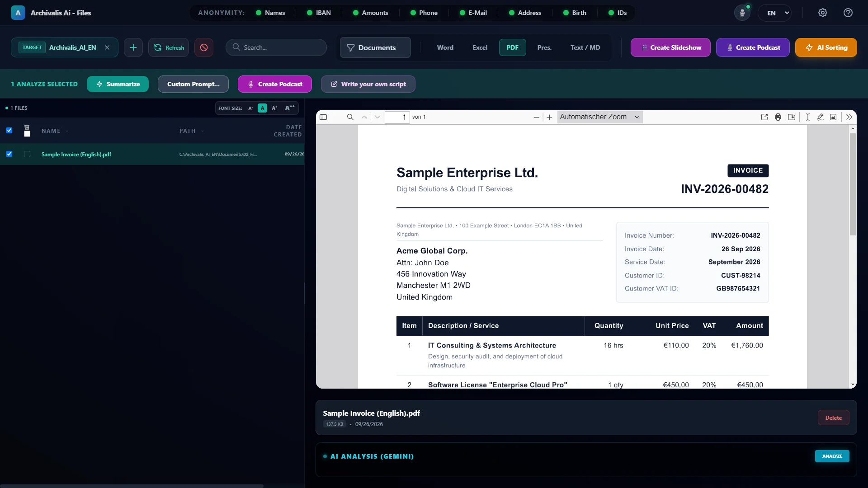The height and width of the screenshot is (488, 868).
Task: Toggle E-Mail anonymity option
Action: pyautogui.click(x=473, y=13)
